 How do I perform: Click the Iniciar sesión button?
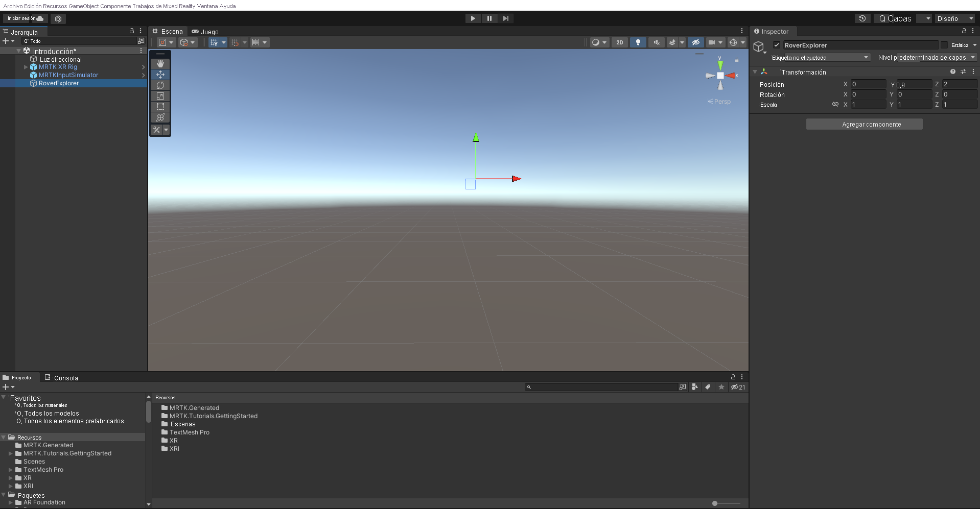point(26,18)
